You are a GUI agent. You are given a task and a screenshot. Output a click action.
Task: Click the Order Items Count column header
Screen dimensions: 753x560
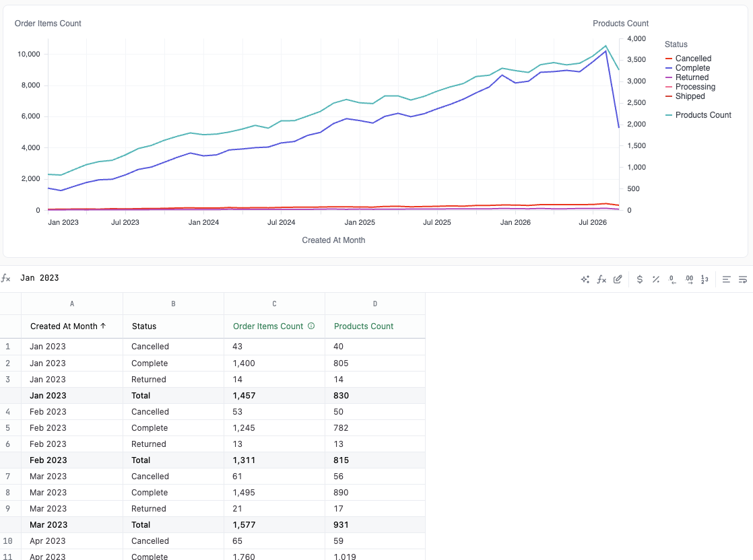(x=274, y=326)
